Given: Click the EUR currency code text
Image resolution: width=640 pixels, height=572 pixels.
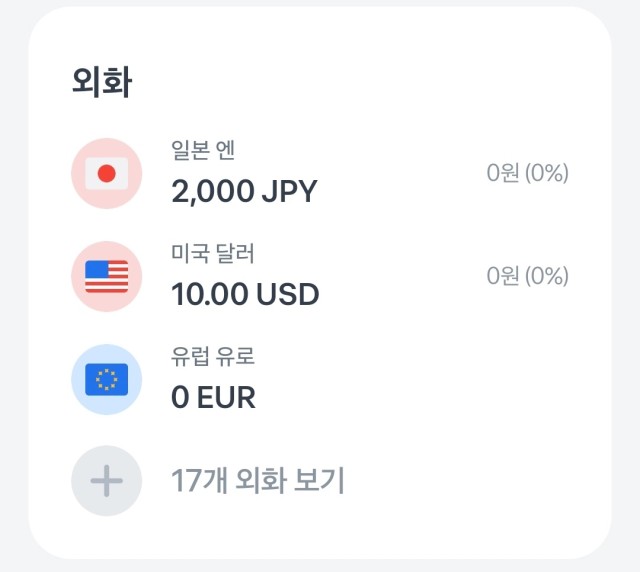Looking at the screenshot, I should point(227,397).
